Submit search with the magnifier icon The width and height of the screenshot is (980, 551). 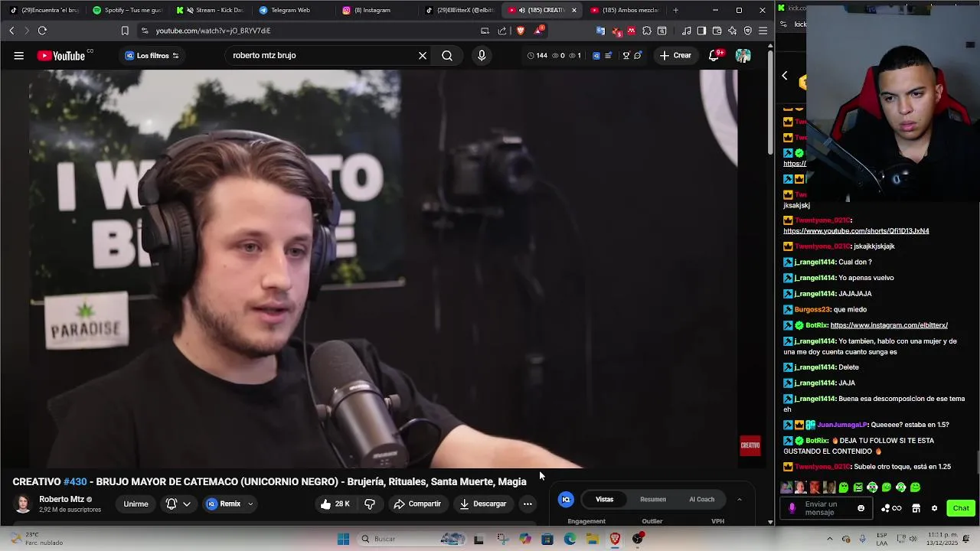point(447,55)
